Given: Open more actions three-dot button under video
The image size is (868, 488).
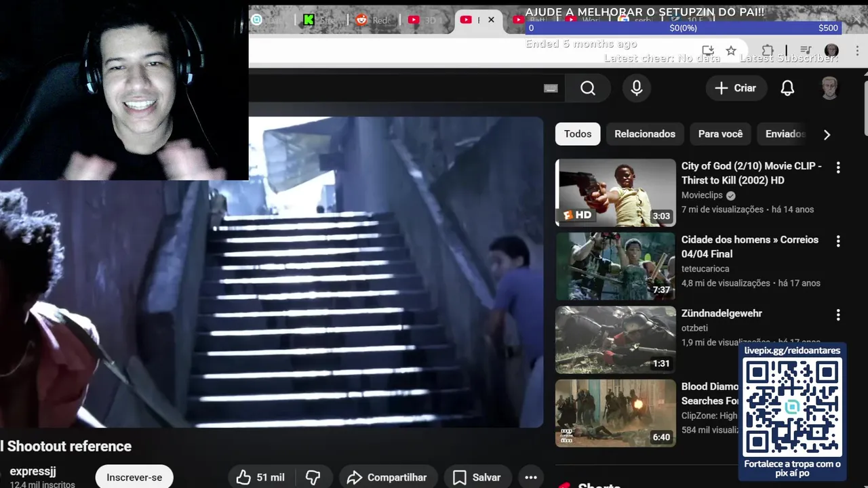Looking at the screenshot, I should pyautogui.click(x=531, y=477).
